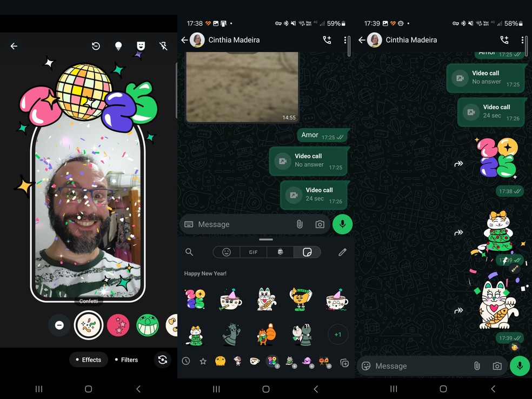The width and height of the screenshot is (532, 399).
Task: Switch to the emoji tab
Action: pyautogui.click(x=227, y=252)
